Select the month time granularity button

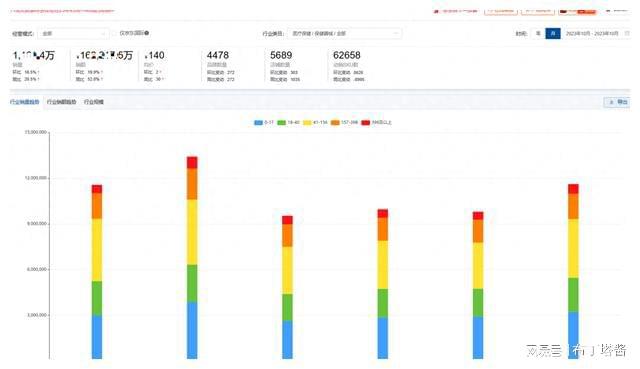click(553, 33)
